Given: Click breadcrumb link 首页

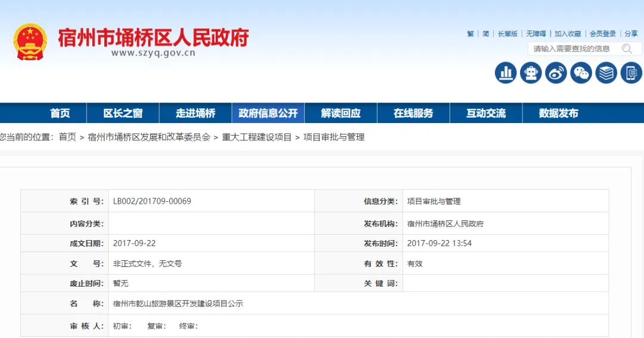Looking at the screenshot, I should tap(67, 137).
